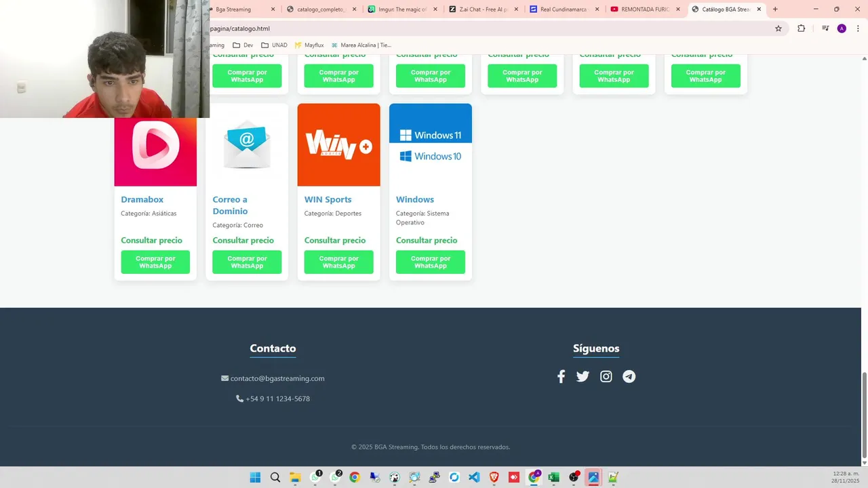Open the Chrome profile window in the taskbar

point(534,477)
